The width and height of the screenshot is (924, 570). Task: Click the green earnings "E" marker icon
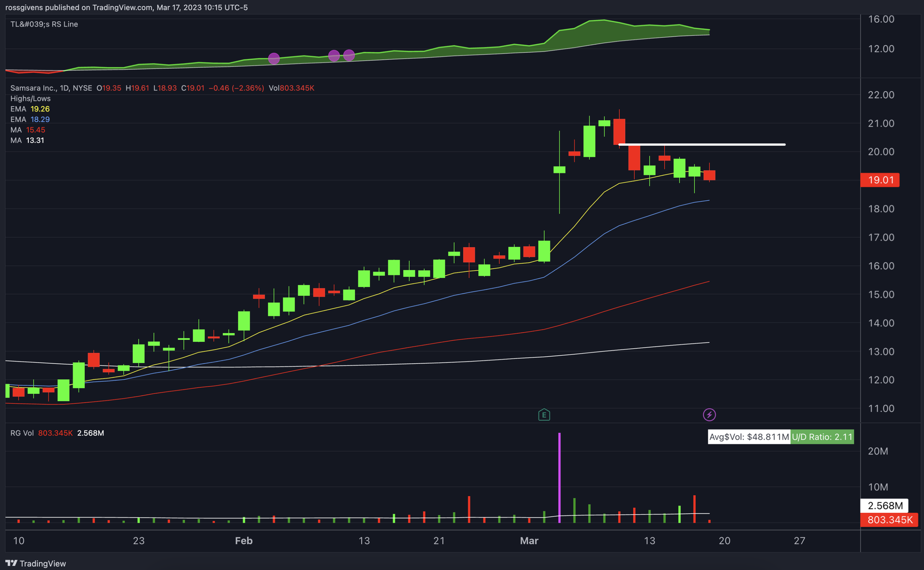coord(543,415)
